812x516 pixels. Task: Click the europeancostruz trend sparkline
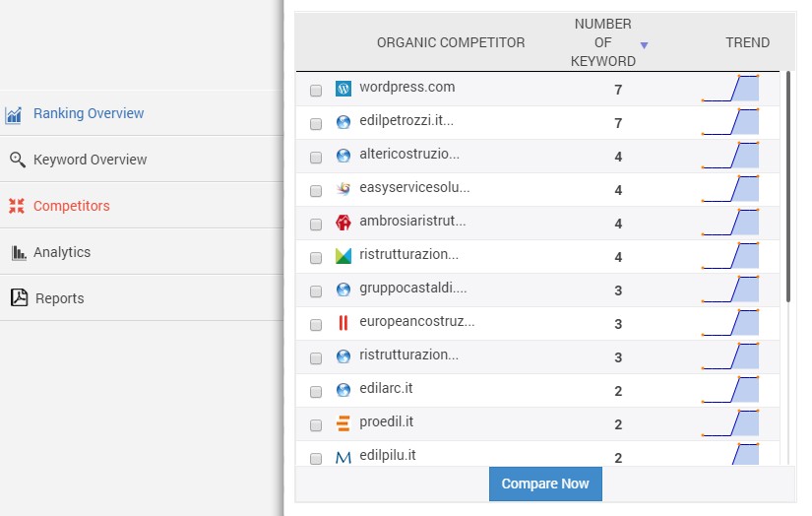[730, 323]
